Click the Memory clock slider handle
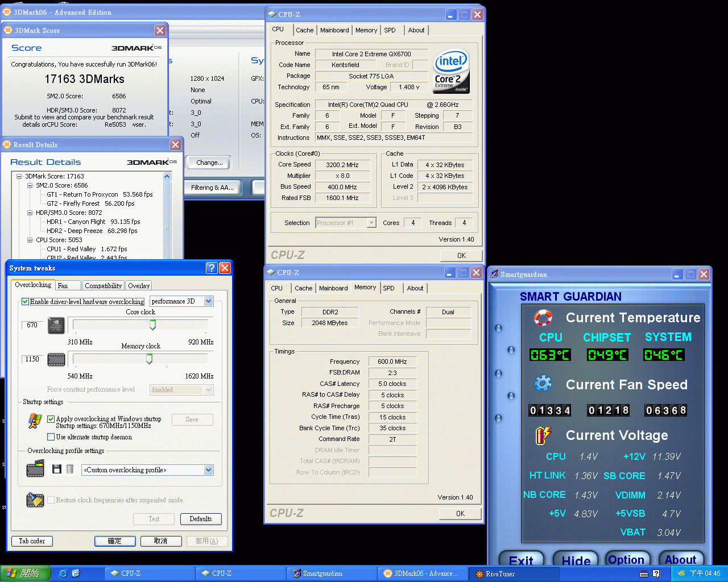 [149, 359]
